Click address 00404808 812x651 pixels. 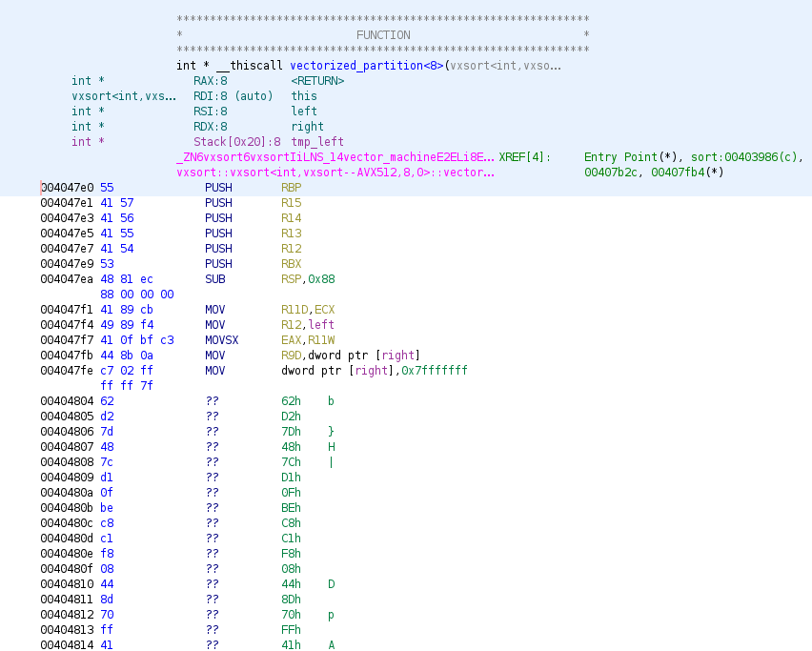click(x=67, y=462)
